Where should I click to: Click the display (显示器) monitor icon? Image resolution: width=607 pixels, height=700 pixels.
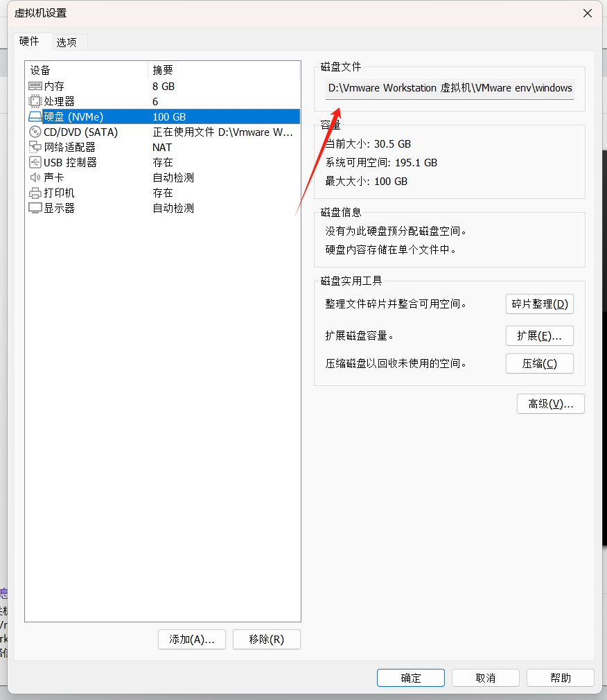tap(35, 208)
